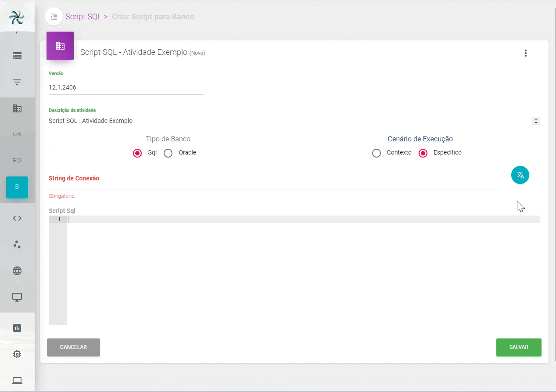Select the Oracle database type
The width and height of the screenshot is (556, 392).
(x=168, y=153)
